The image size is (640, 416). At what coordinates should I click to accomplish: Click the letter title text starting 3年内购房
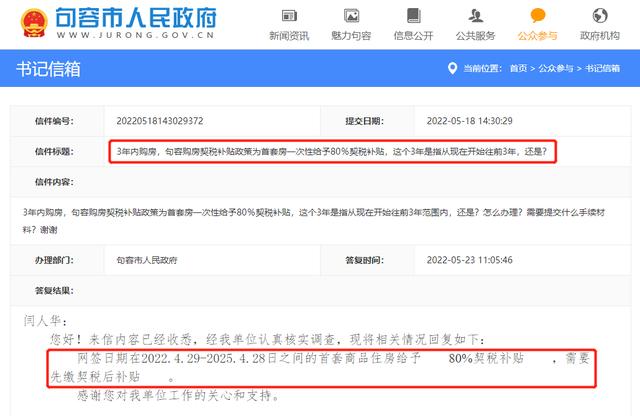(331, 151)
